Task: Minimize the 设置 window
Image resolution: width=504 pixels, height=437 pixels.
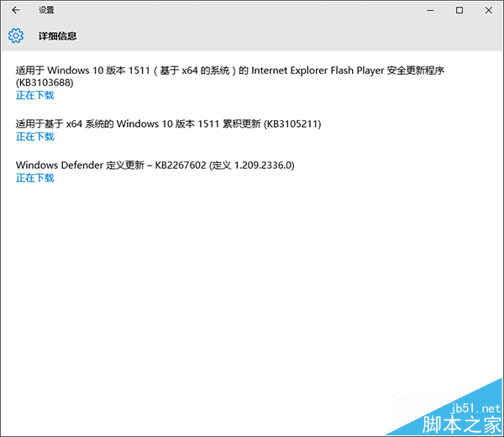Action: click(x=430, y=10)
